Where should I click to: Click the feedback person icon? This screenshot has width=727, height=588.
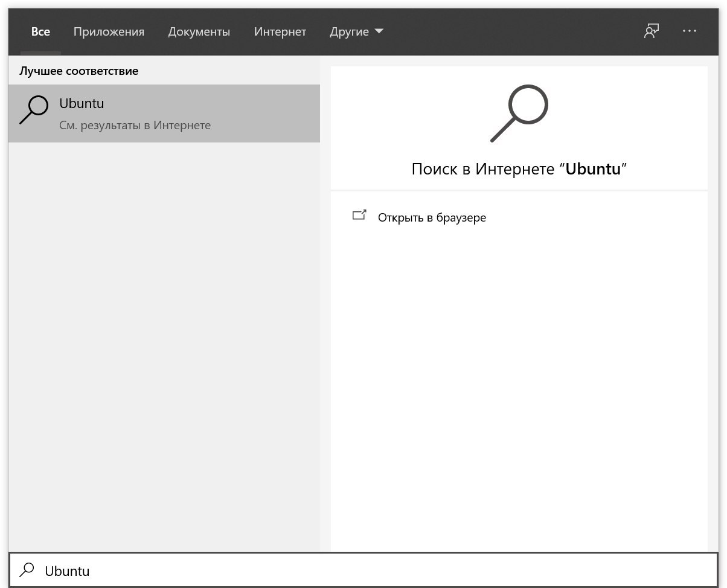(x=651, y=31)
